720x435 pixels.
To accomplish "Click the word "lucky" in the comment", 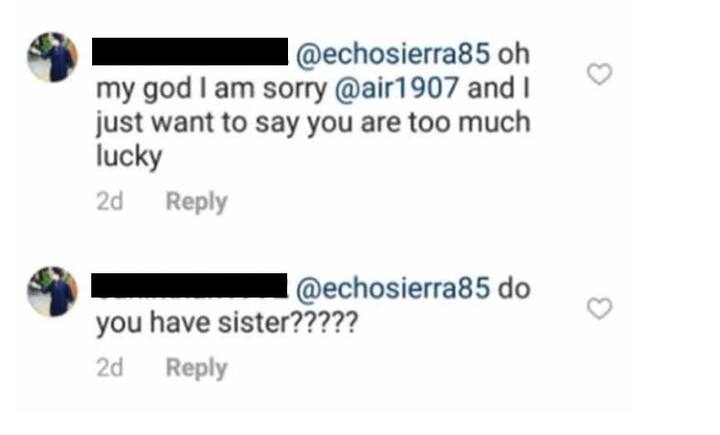I will [x=129, y=158].
